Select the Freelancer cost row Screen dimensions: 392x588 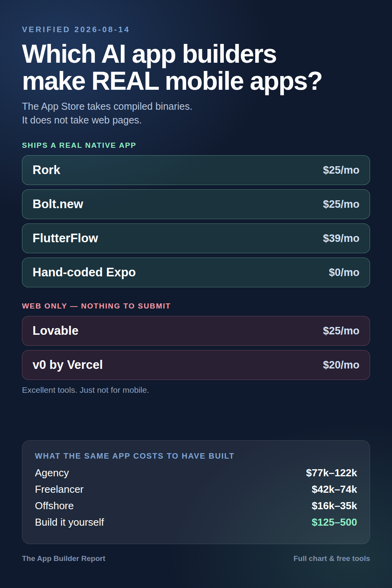coord(196,489)
